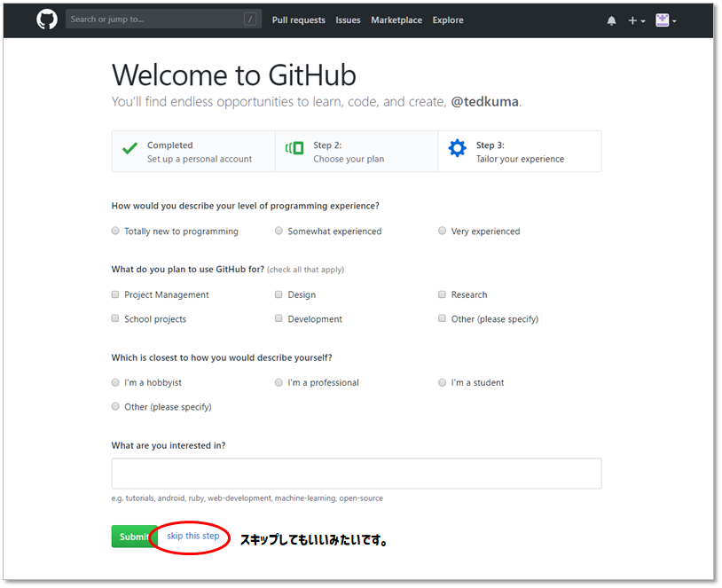The image size is (722, 588).
Task: Click the plus icon to create new
Action: [632, 19]
